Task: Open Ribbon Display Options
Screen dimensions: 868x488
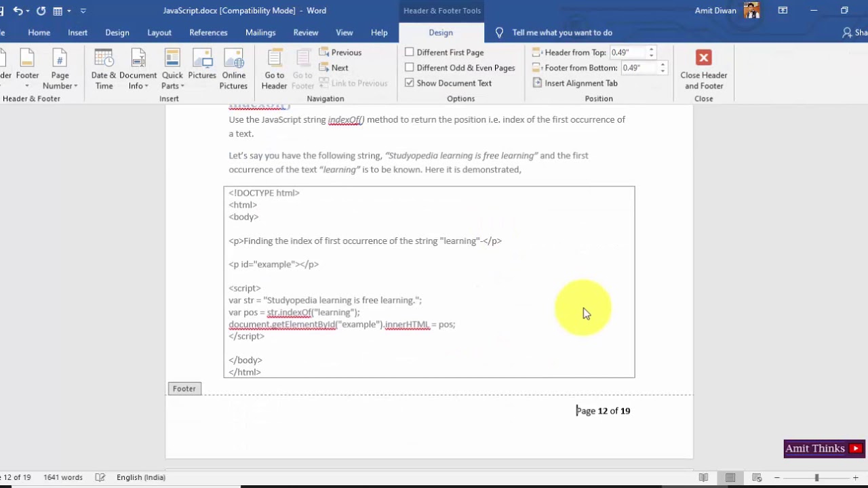Action: pos(783,11)
